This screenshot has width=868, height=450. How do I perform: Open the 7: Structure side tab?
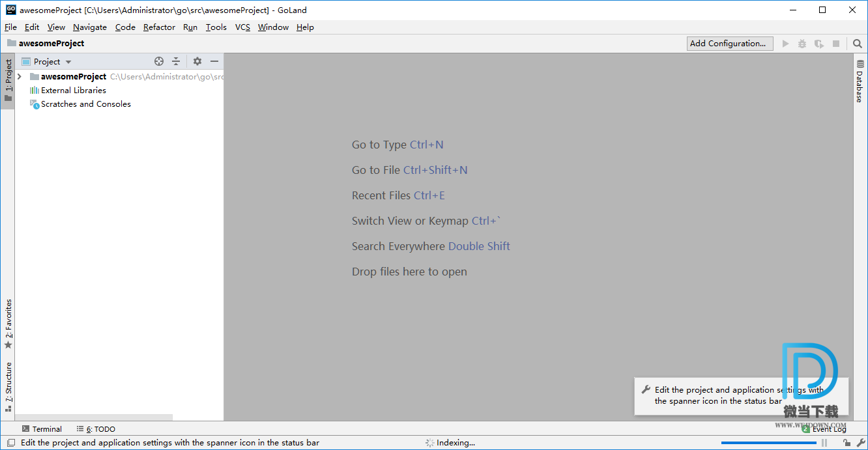8,387
